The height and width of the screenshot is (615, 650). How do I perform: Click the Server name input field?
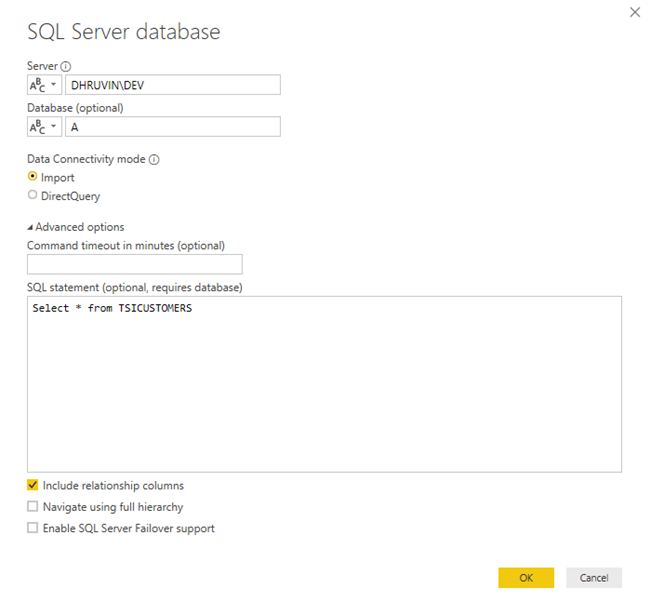pos(172,85)
